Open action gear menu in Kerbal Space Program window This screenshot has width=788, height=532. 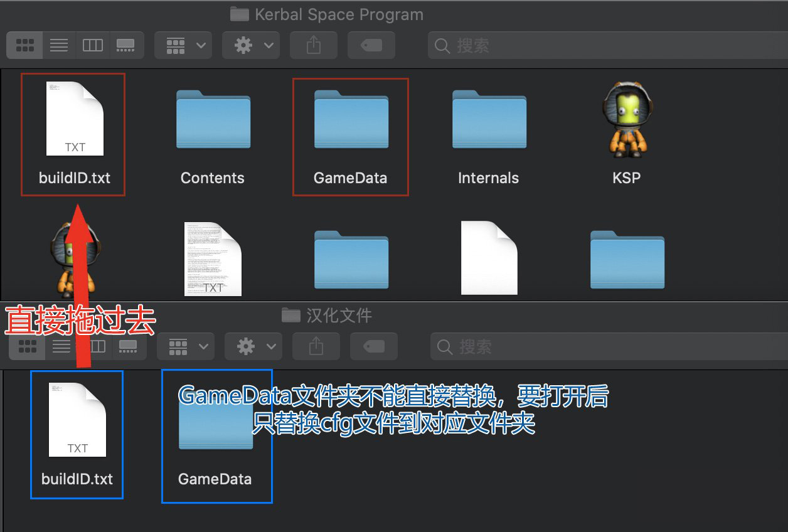coord(251,45)
